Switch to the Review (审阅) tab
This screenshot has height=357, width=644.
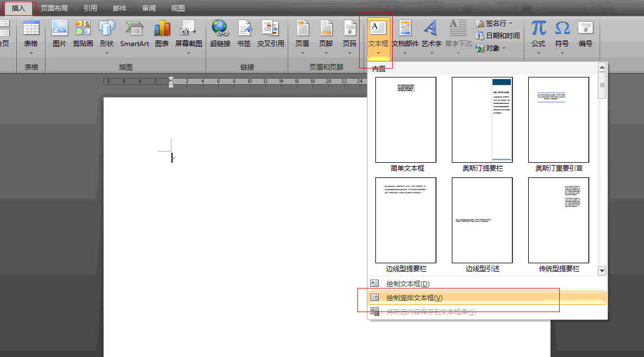tap(149, 8)
